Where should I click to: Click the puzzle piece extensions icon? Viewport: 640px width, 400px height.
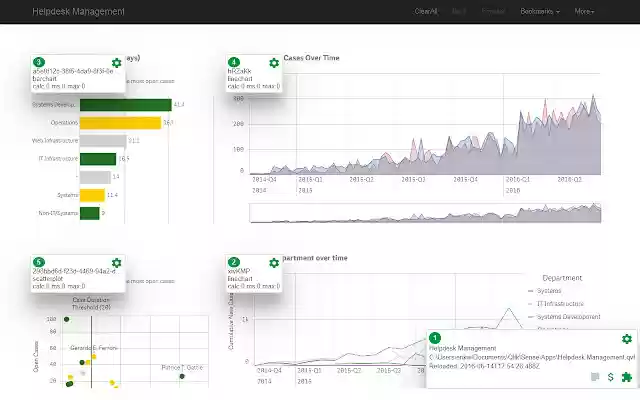[627, 377]
